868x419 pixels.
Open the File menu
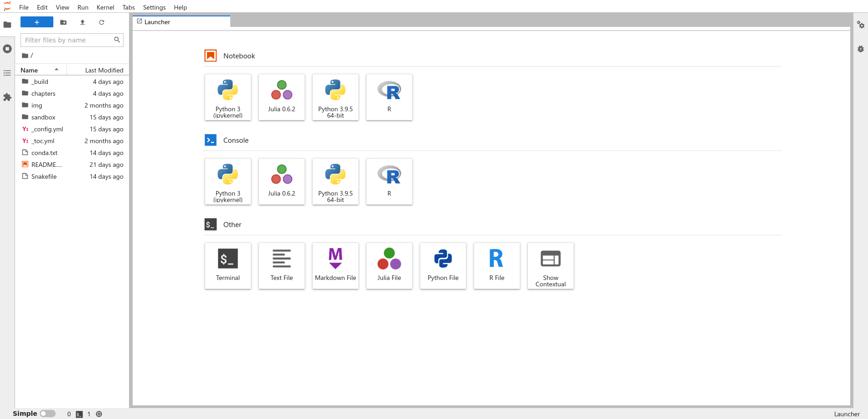(24, 7)
